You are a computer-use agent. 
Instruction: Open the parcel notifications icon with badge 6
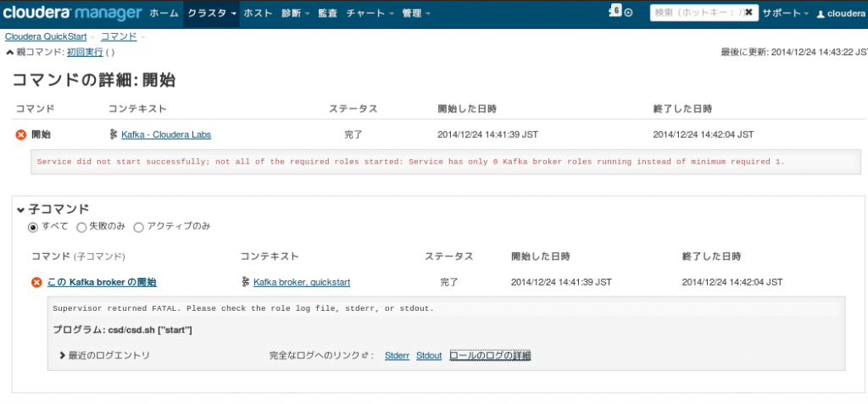[x=615, y=12]
